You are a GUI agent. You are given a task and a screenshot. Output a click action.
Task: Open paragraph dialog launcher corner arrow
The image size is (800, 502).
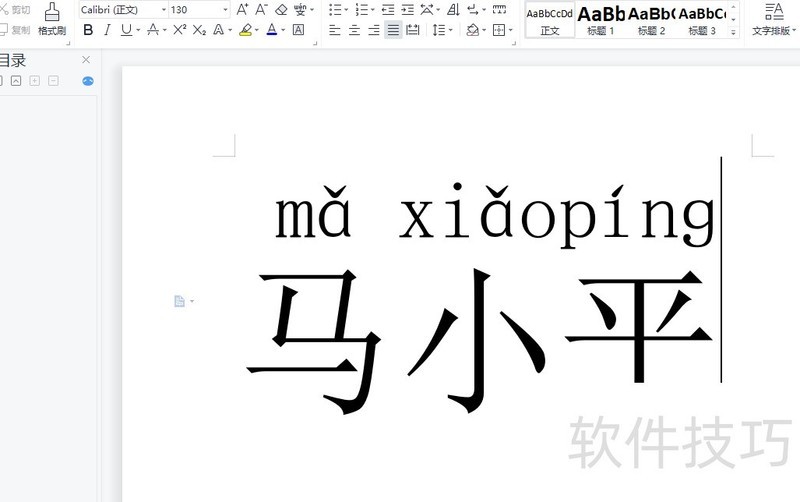514,43
